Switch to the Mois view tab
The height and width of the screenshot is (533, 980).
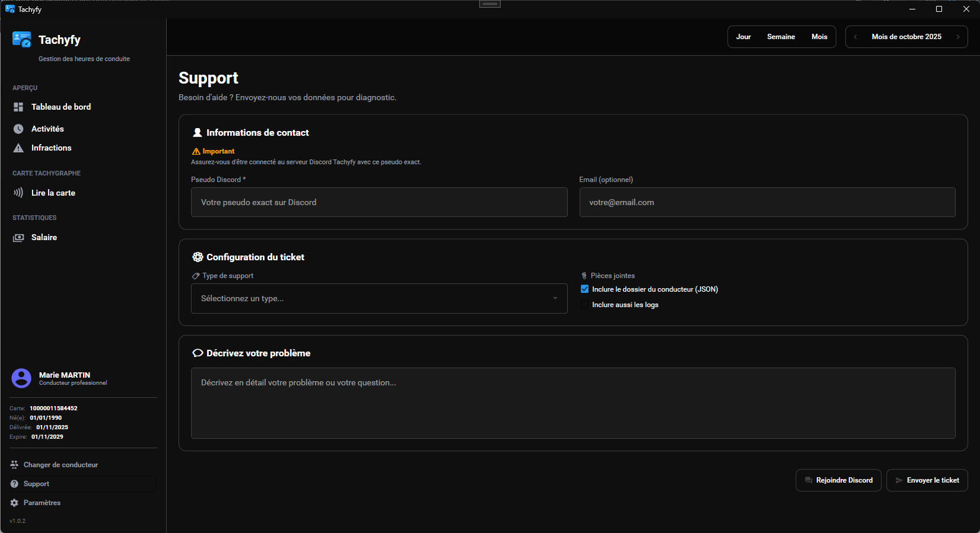pyautogui.click(x=819, y=37)
